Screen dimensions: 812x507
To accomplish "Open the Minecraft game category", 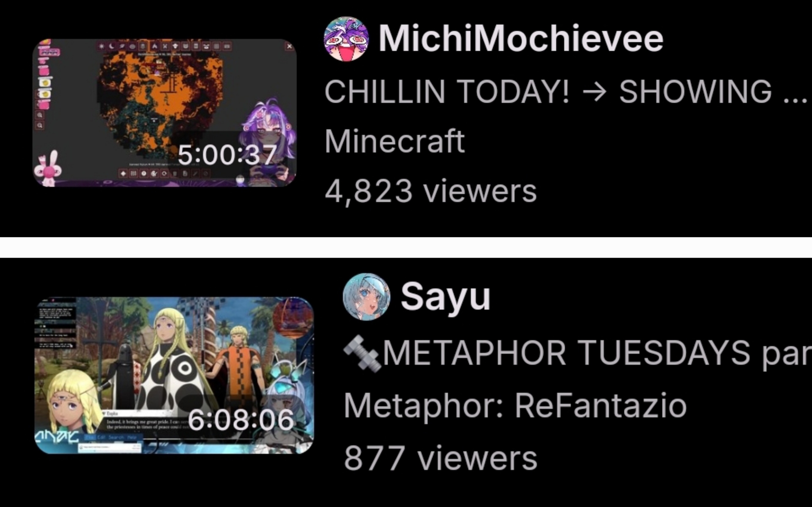I will pos(394,142).
